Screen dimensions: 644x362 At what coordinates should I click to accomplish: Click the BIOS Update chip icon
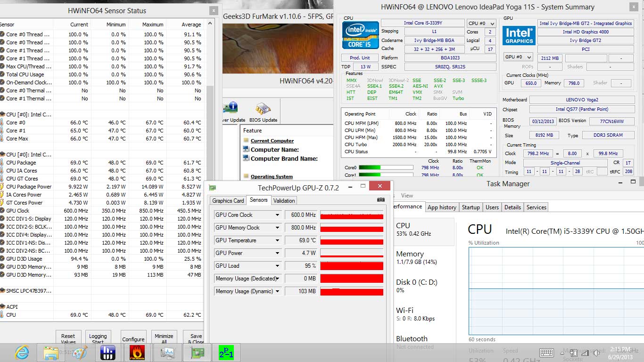coord(263,109)
